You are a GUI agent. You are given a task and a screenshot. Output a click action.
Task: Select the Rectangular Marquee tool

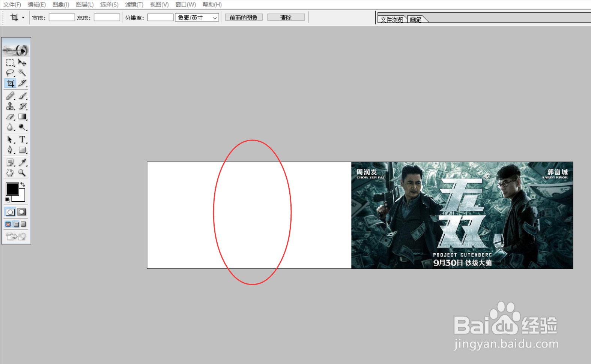click(x=10, y=63)
